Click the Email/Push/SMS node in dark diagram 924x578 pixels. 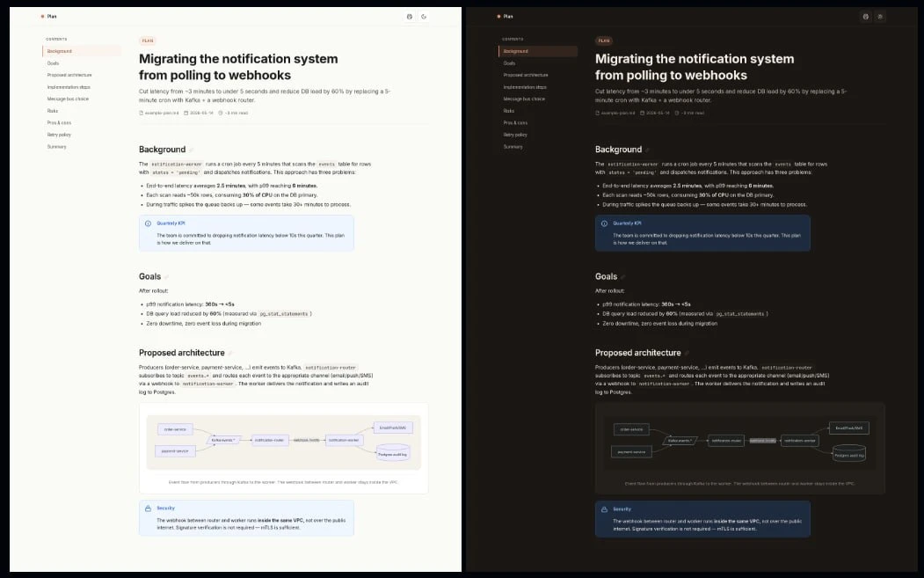tap(849, 428)
